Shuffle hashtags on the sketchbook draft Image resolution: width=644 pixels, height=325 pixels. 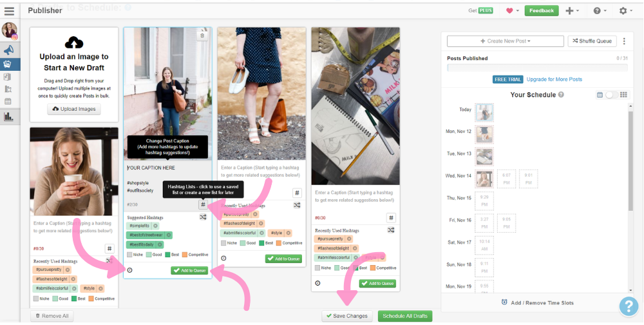391,230
